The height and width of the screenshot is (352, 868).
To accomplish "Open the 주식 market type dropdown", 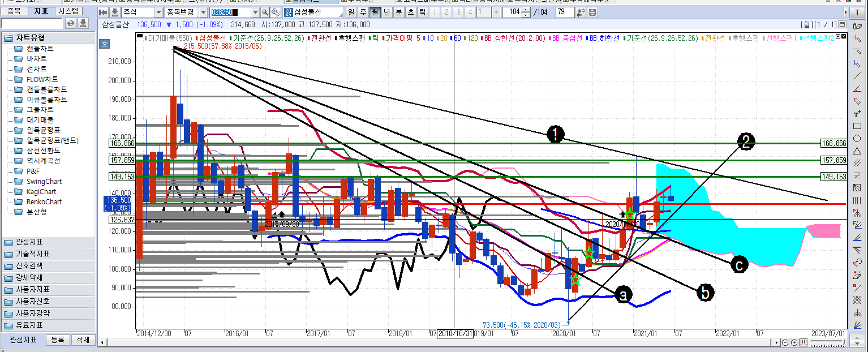I will click(x=157, y=12).
